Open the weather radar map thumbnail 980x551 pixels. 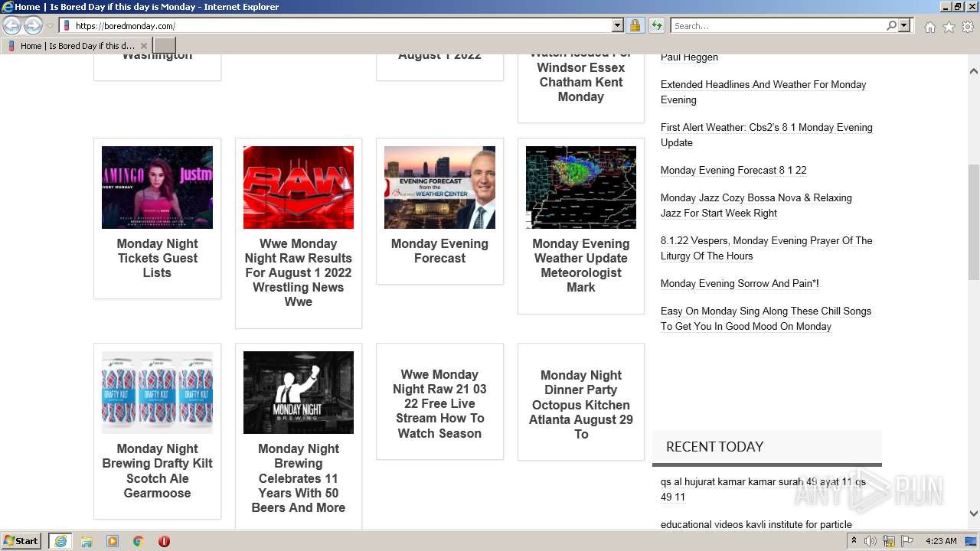pyautogui.click(x=581, y=187)
